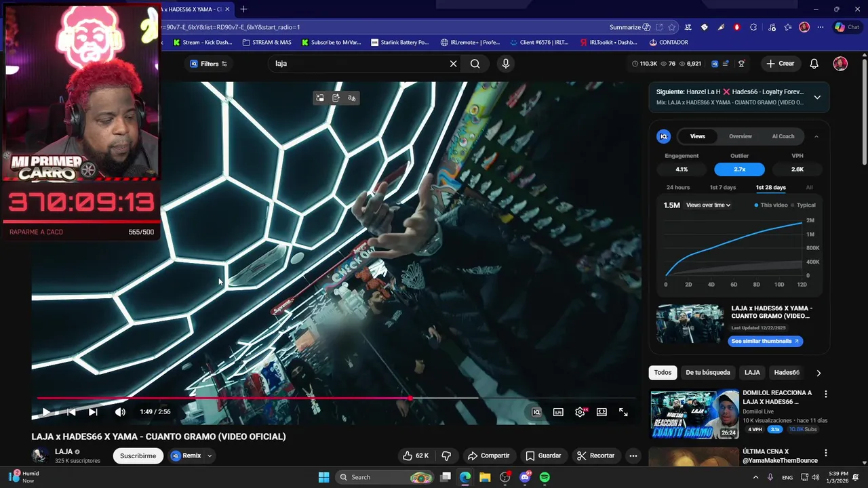Open the Views over time dropdown

click(708, 205)
